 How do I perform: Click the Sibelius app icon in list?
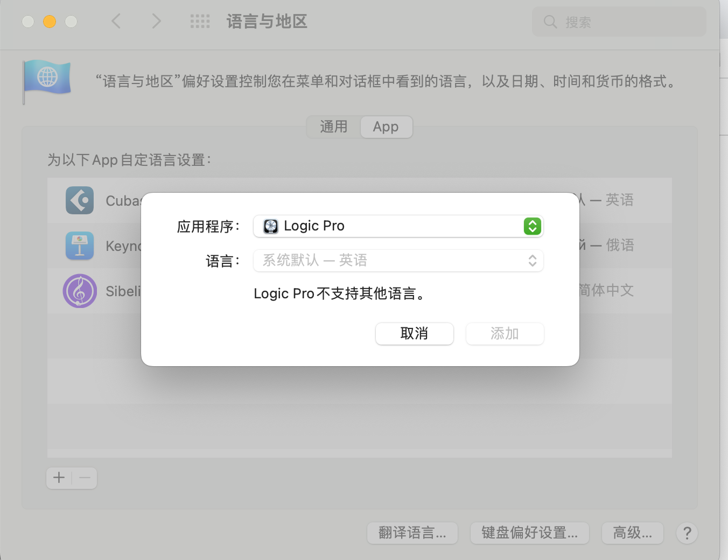(80, 291)
